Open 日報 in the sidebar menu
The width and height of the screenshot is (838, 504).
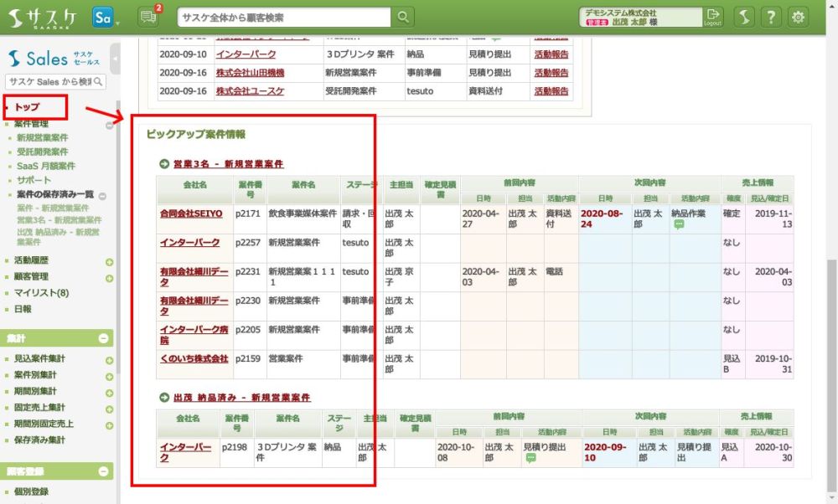pos(23,309)
